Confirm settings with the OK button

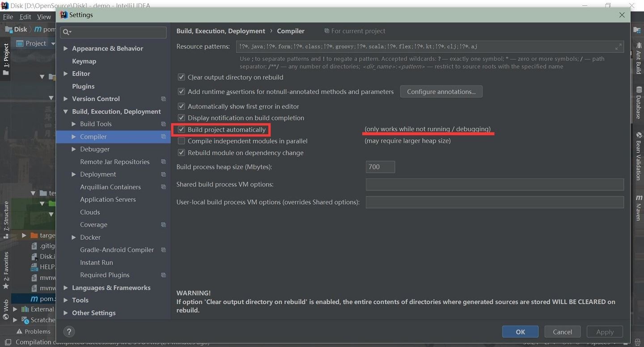pyautogui.click(x=520, y=332)
